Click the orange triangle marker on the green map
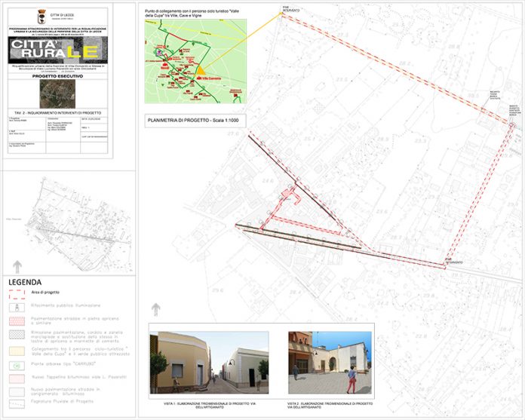 (x=186, y=63)
